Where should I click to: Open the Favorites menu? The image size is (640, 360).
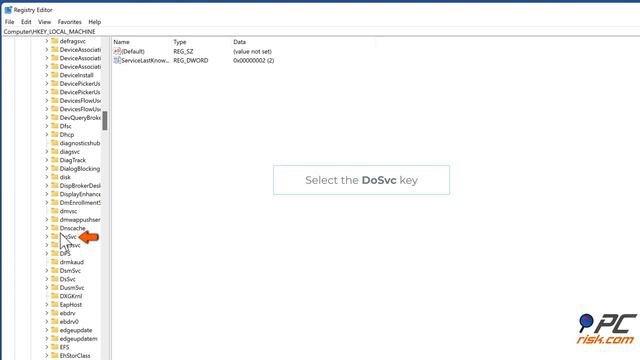click(69, 22)
